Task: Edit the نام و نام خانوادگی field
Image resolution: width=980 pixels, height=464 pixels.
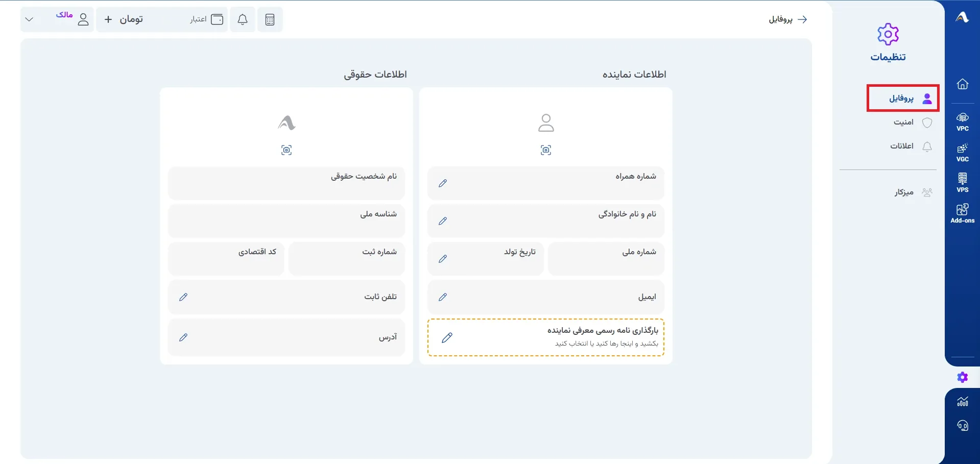Action: pyautogui.click(x=443, y=221)
